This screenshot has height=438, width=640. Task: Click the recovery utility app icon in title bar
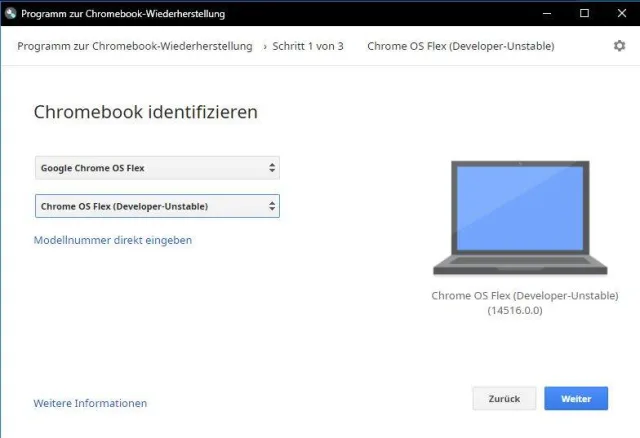point(11,13)
